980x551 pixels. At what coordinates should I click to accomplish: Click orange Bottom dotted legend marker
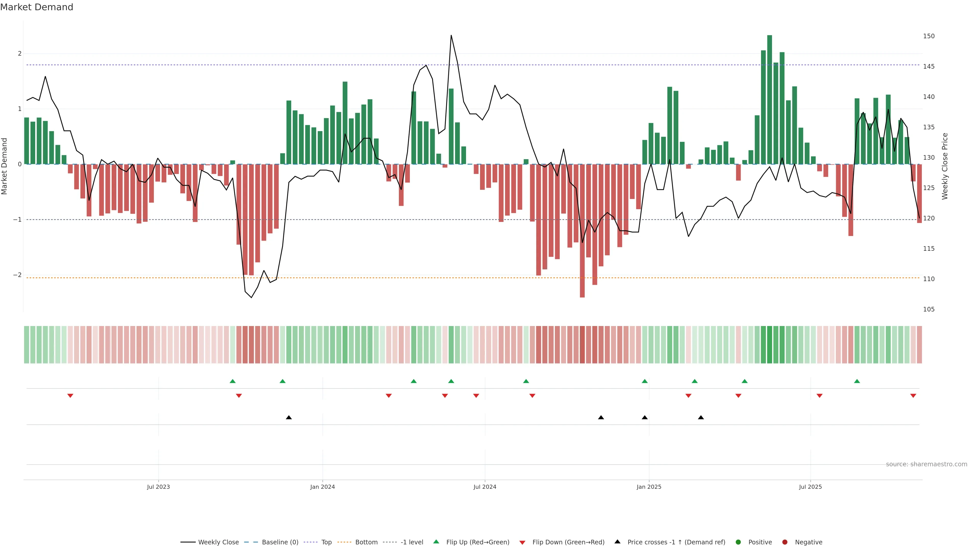click(344, 542)
